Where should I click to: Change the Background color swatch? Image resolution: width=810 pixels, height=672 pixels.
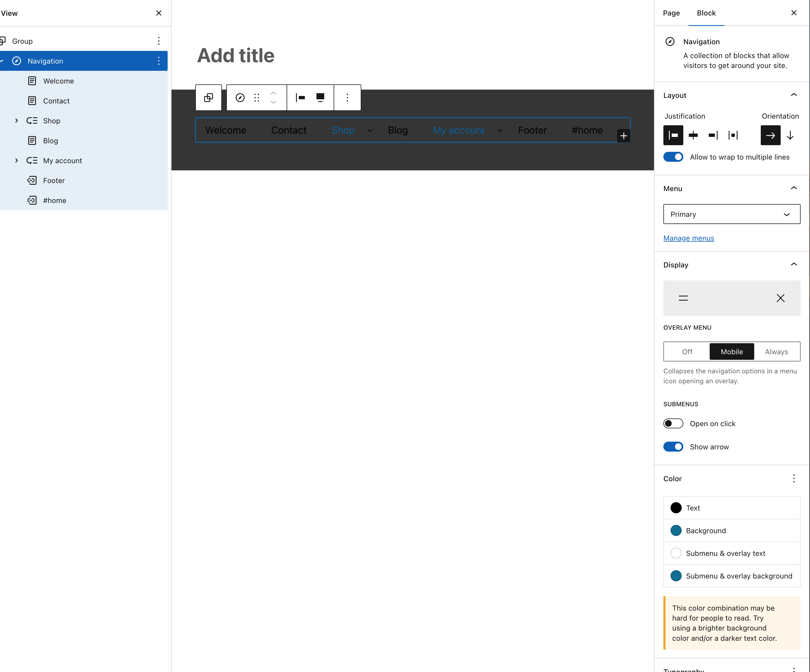click(675, 530)
